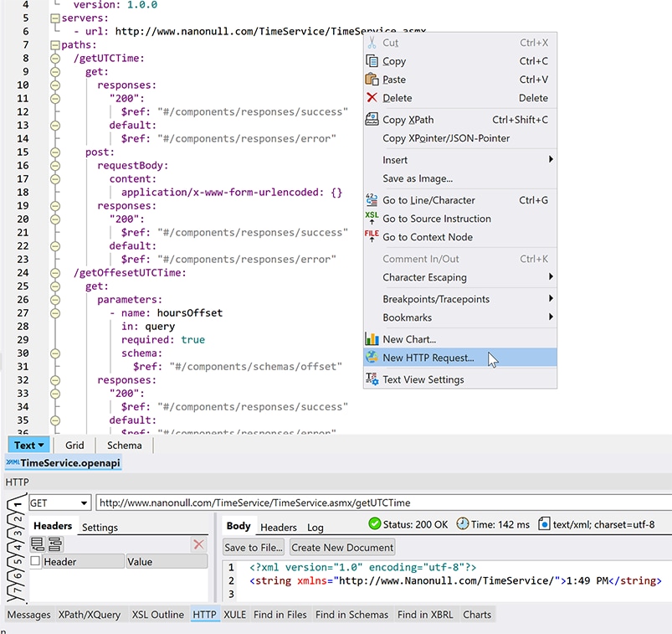Choose Save as Image menu entry

[460, 178]
